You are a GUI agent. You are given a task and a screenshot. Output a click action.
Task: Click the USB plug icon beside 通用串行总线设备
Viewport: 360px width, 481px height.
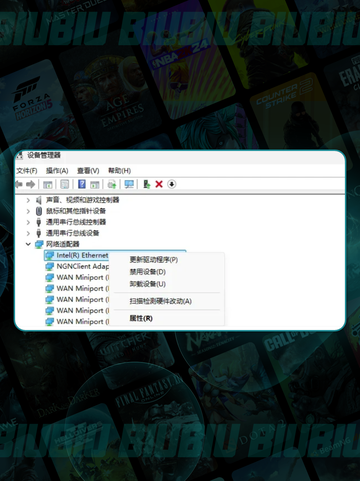pyautogui.click(x=39, y=233)
